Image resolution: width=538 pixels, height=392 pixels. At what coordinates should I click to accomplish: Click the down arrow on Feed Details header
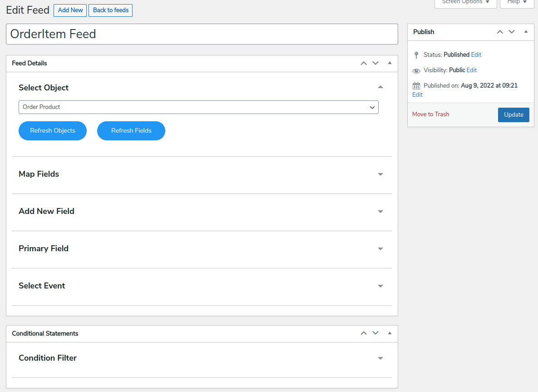(375, 63)
